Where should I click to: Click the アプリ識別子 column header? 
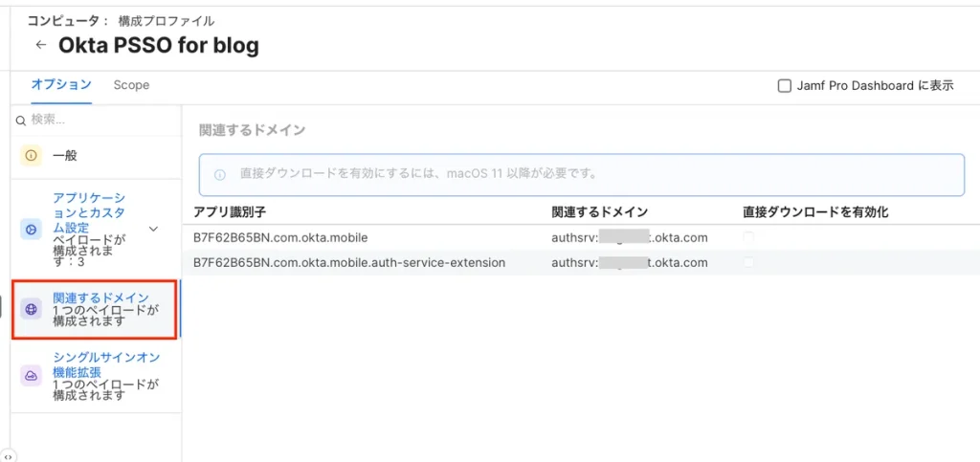pos(228,212)
